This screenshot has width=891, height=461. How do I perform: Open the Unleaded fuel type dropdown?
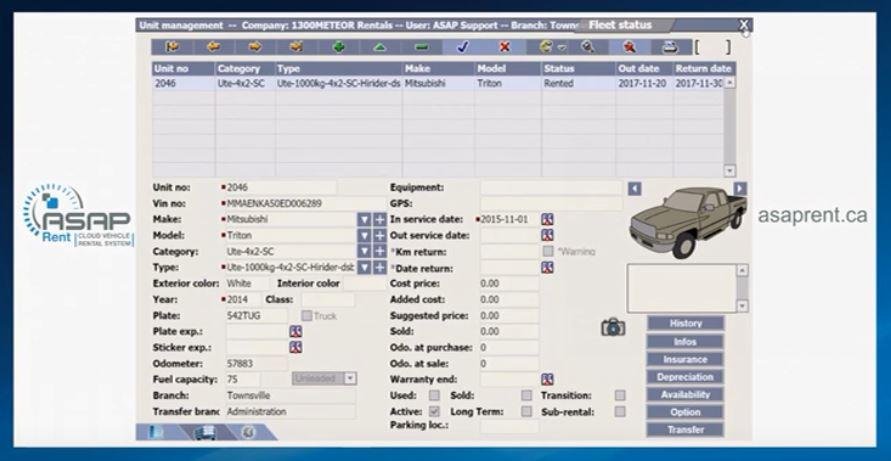point(351,379)
